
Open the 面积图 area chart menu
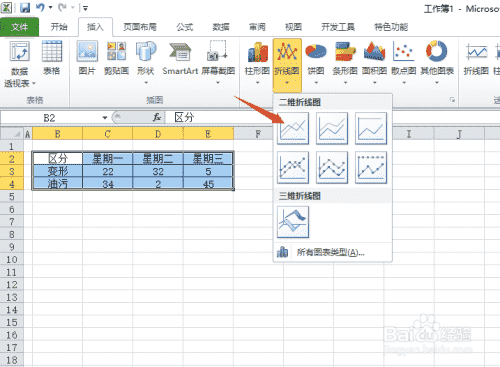tap(374, 63)
